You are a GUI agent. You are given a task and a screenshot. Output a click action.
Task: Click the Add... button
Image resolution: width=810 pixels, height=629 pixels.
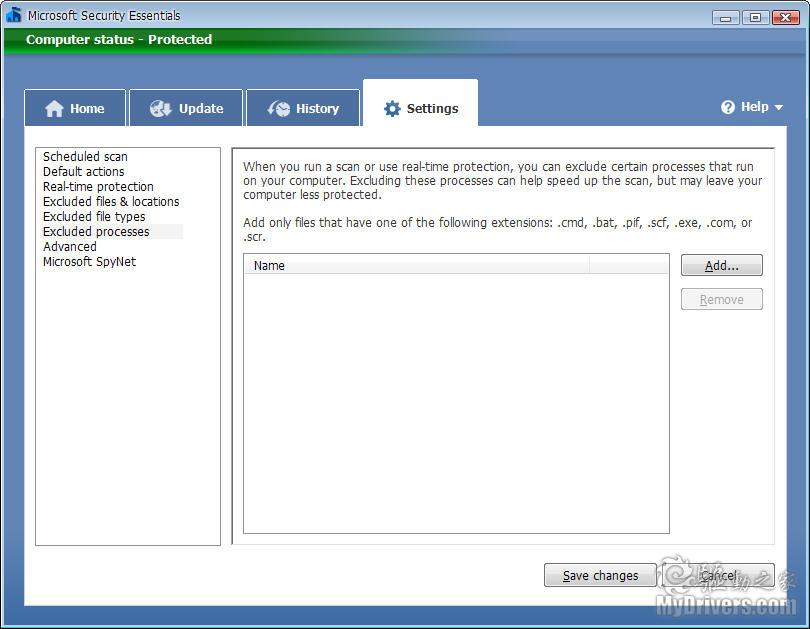722,265
